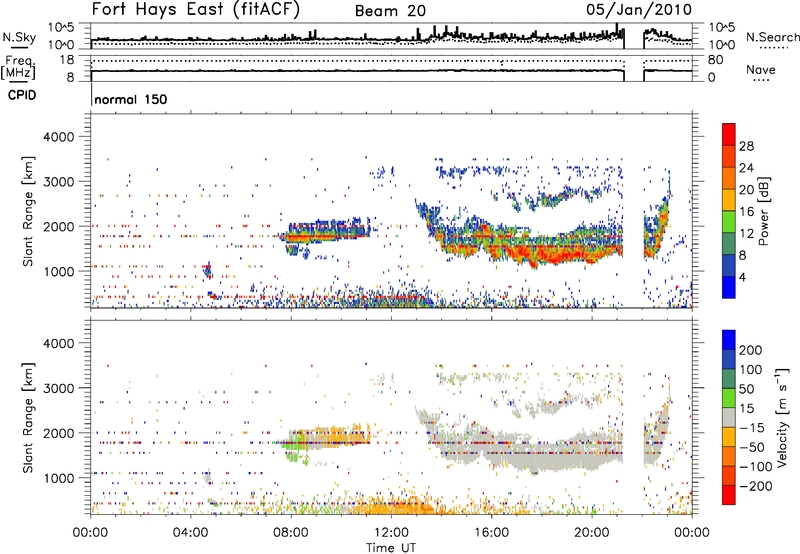Screen dimensions: 800x554
Task: Click the '-50' value on velocity colorbar
Action: click(752, 447)
